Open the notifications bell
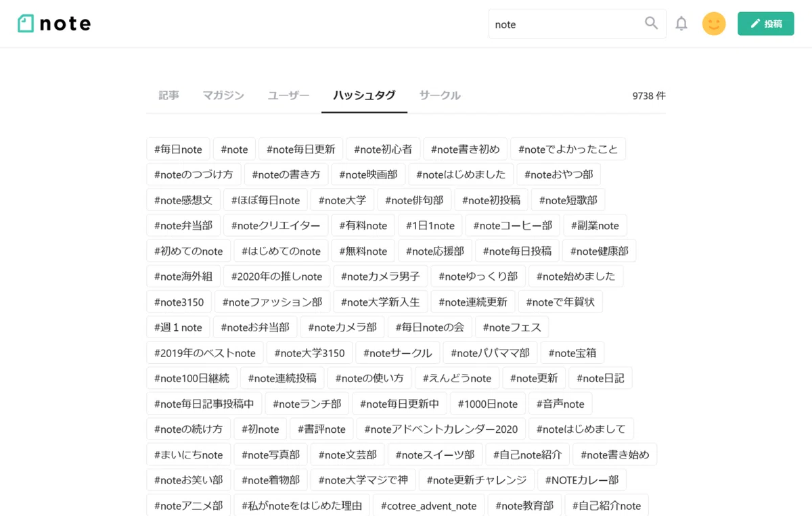Image resolution: width=812 pixels, height=516 pixels. [x=681, y=24]
